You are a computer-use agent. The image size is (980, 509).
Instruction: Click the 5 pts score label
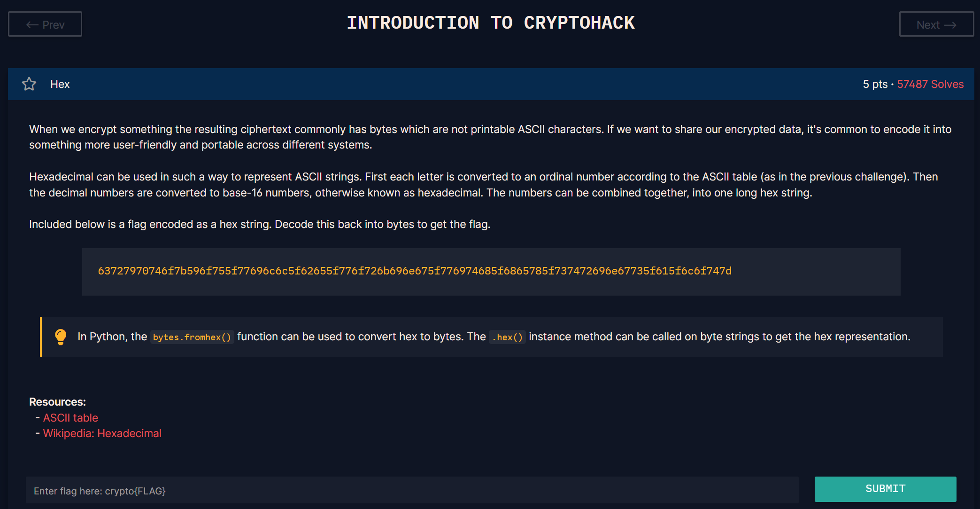click(x=875, y=84)
